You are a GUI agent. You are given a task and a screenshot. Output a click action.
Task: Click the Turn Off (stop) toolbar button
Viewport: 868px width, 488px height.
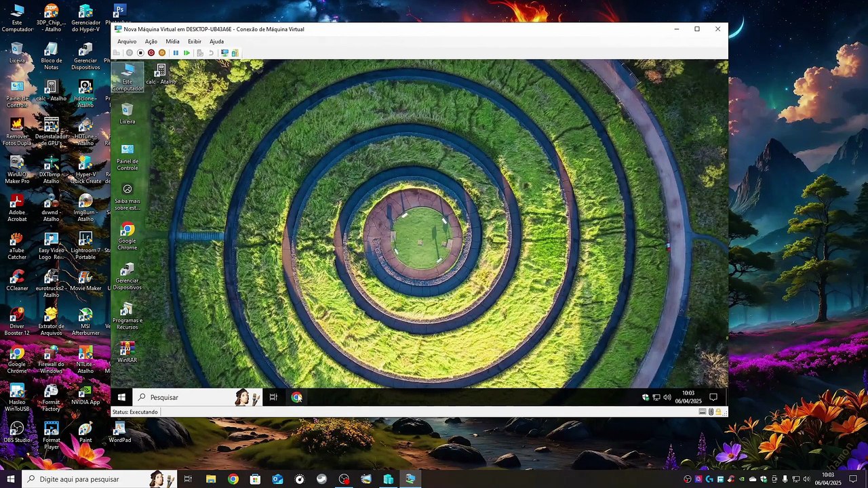[140, 53]
